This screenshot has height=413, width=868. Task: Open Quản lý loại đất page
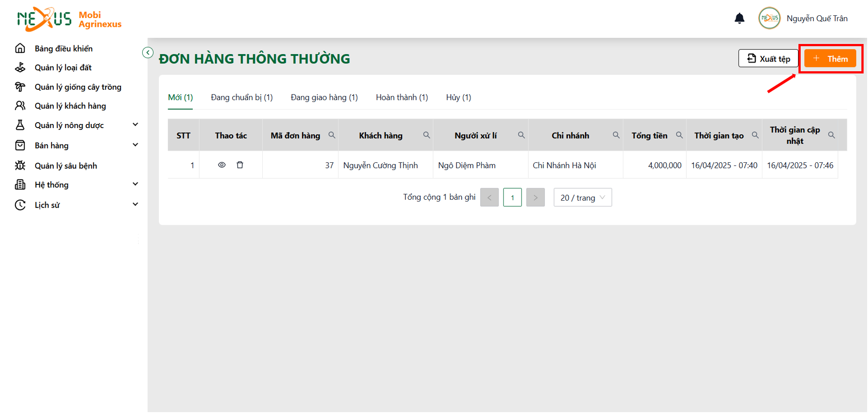tap(63, 67)
